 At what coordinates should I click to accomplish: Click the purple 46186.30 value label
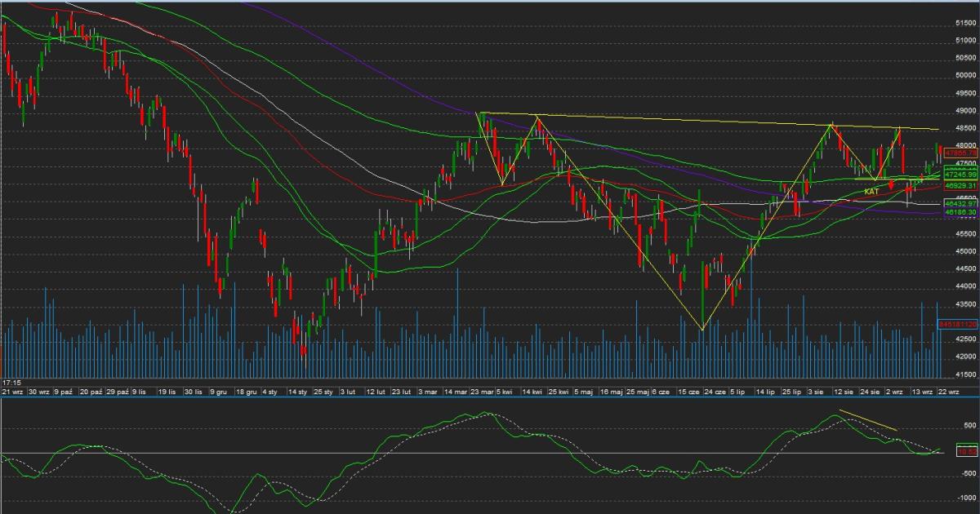pos(961,211)
